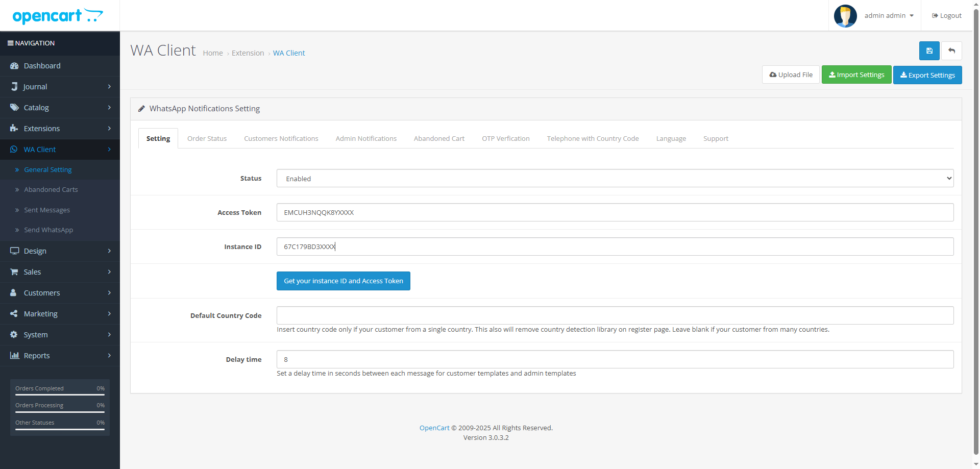980x469 pixels.
Task: Click the blue save disk icon
Action: (x=929, y=51)
